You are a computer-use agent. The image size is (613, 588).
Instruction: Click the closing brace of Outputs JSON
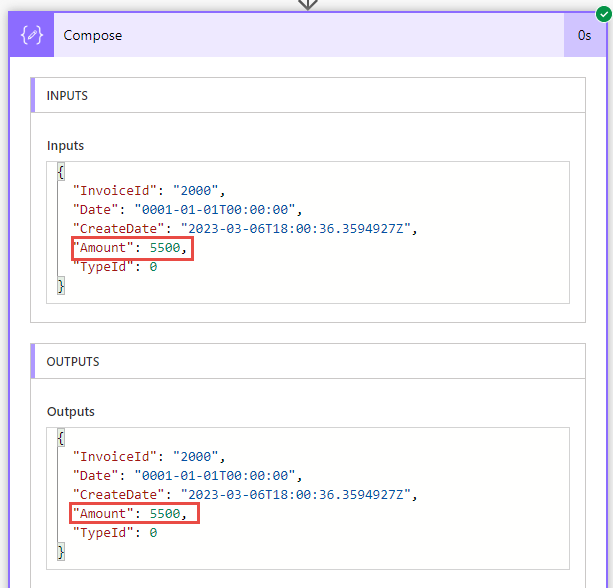coord(61,552)
